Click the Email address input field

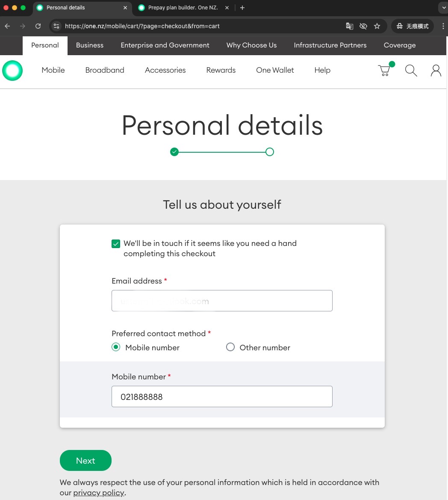[x=222, y=301]
